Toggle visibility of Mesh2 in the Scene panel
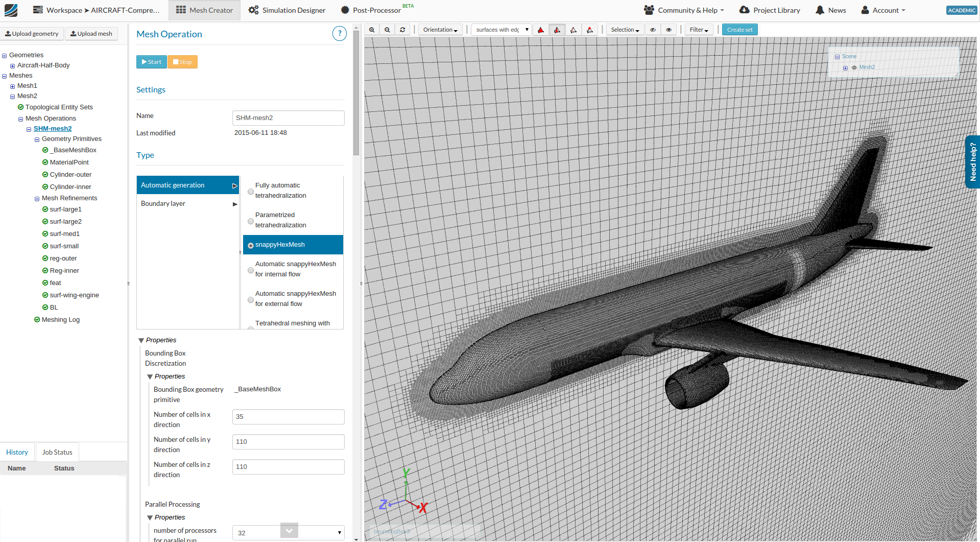980x542 pixels. [854, 67]
